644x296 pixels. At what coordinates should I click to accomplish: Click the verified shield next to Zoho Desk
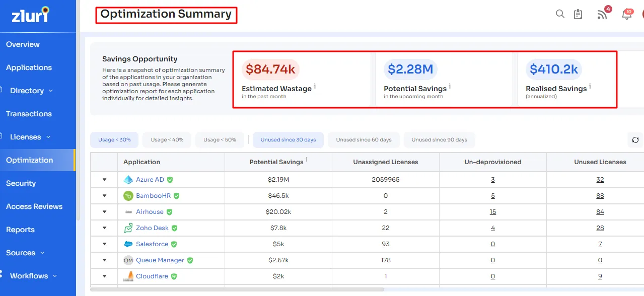175,228
